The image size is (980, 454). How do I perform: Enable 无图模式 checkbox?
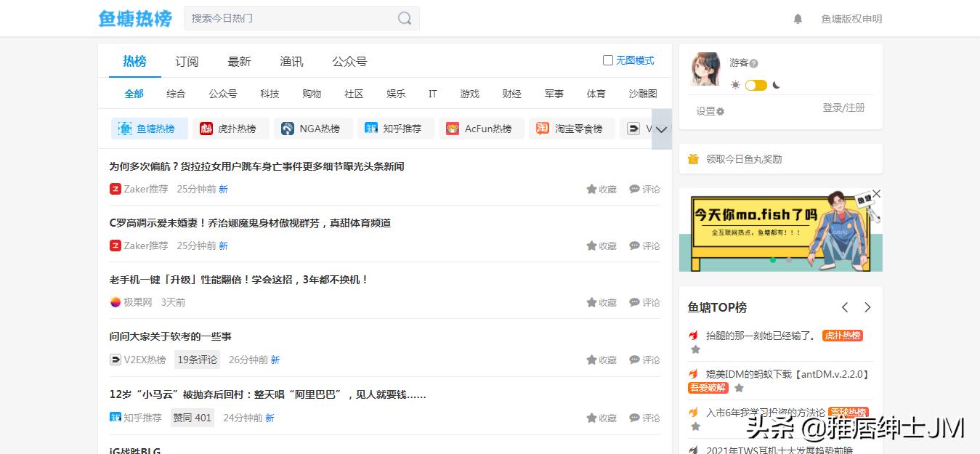coord(608,61)
